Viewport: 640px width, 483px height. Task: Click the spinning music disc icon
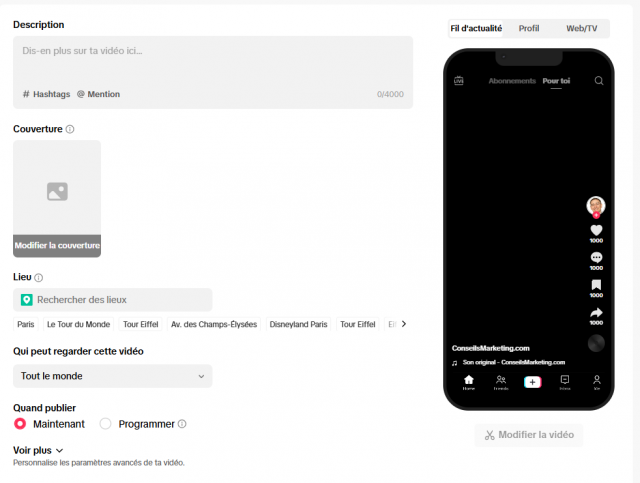[596, 343]
